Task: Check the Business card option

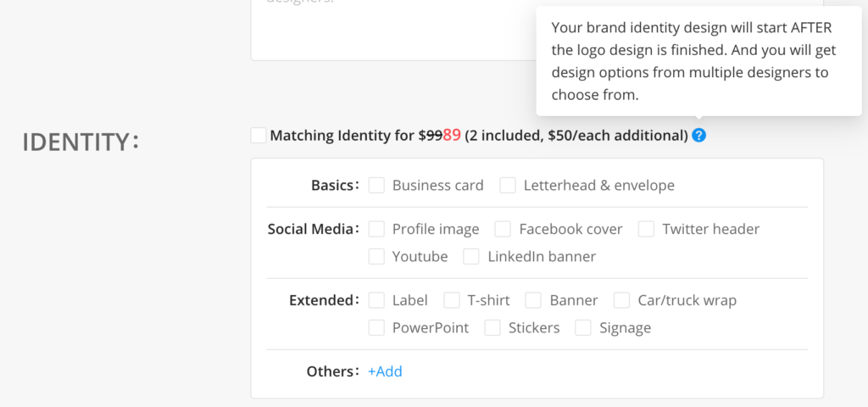Action: click(377, 185)
